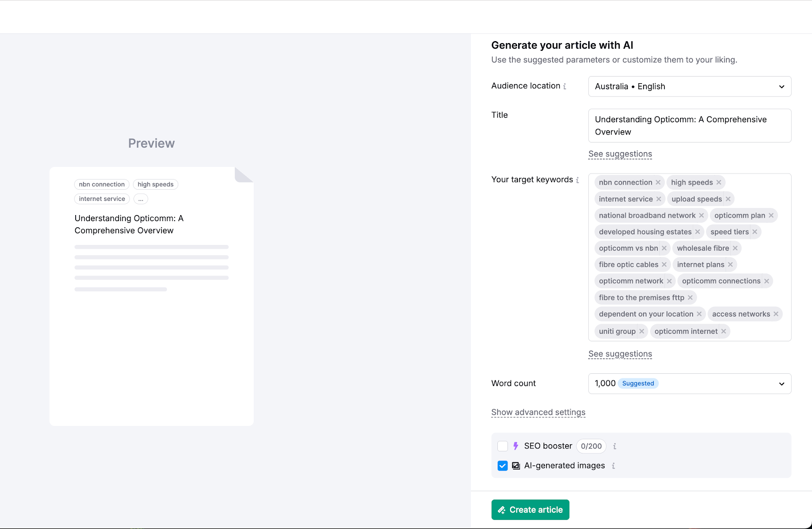Remove the "nbn connection" keyword tag
The height and width of the screenshot is (529, 812).
(x=658, y=182)
